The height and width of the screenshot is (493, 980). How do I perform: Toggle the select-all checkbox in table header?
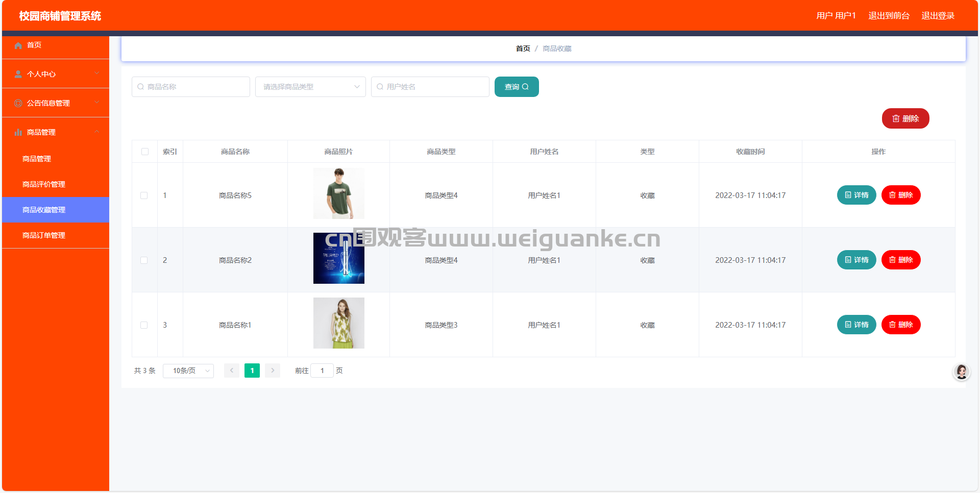point(145,152)
